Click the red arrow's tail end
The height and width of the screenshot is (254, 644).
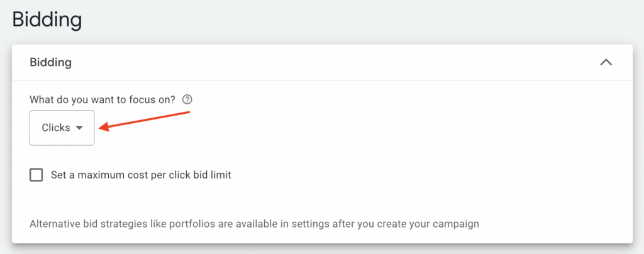[187, 113]
